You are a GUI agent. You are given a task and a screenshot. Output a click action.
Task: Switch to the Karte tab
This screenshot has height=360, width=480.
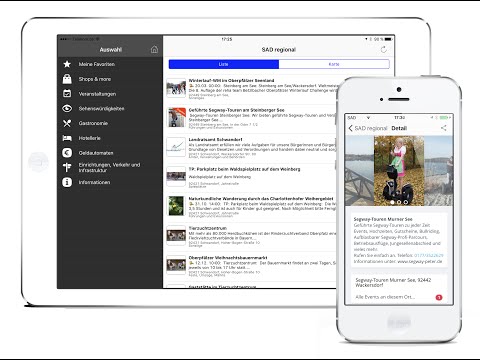(x=334, y=64)
